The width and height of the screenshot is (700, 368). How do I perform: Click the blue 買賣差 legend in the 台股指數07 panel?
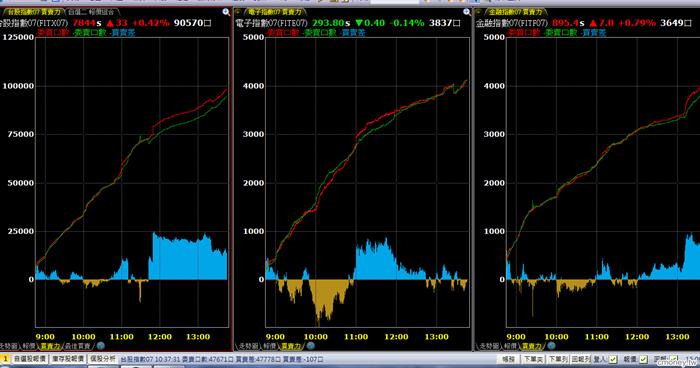(123, 33)
